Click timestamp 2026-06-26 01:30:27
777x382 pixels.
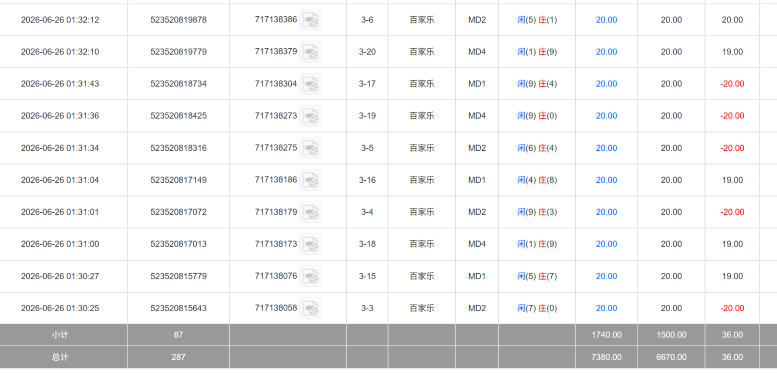(x=60, y=276)
